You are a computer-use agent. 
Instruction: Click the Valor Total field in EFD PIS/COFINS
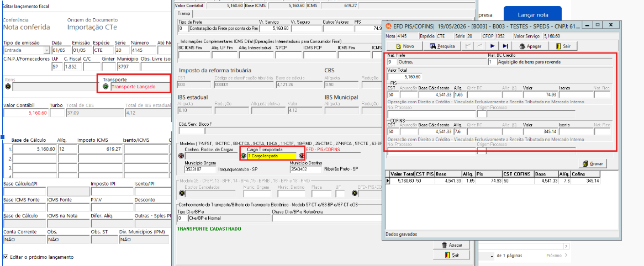point(404,77)
